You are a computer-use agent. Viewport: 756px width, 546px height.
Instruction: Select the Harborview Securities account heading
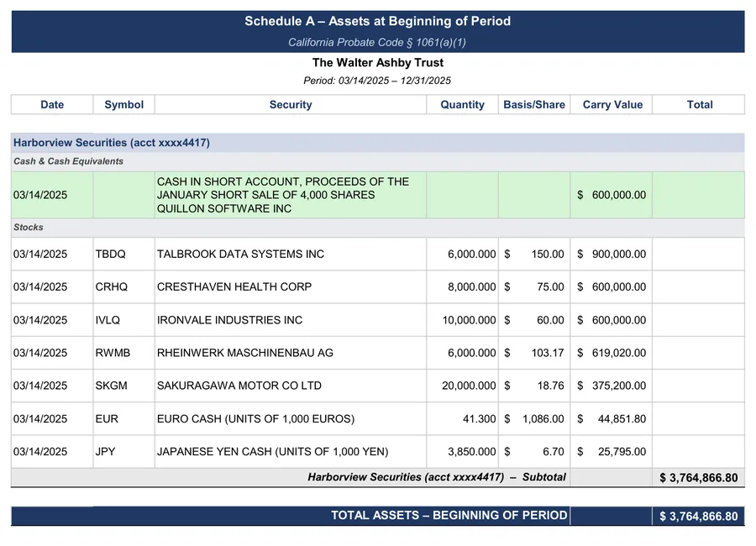tap(112, 143)
